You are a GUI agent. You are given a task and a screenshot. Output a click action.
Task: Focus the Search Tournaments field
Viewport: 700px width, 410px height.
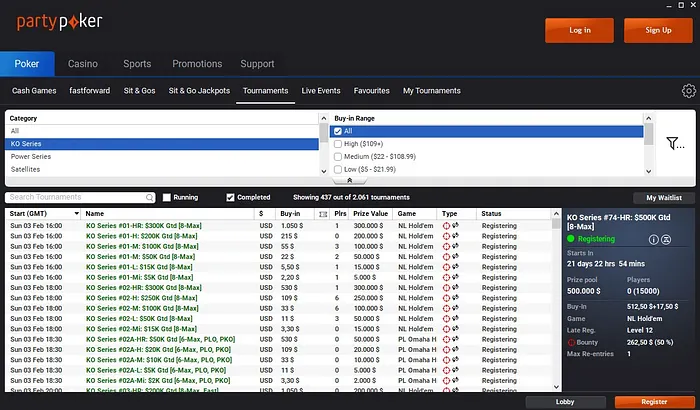80,197
